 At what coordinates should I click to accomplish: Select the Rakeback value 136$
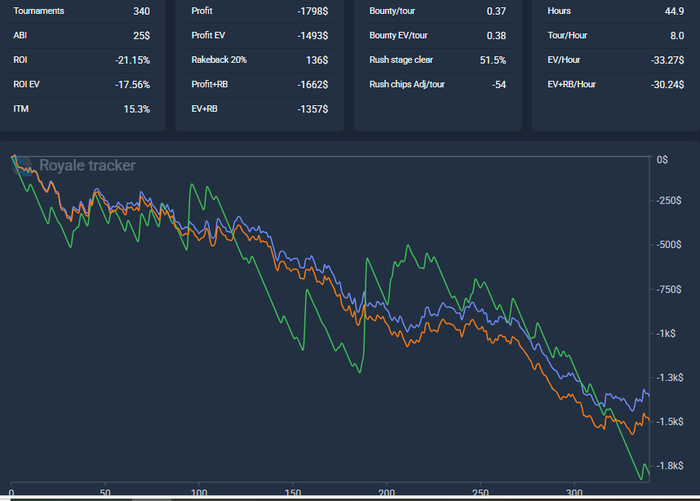[317, 60]
